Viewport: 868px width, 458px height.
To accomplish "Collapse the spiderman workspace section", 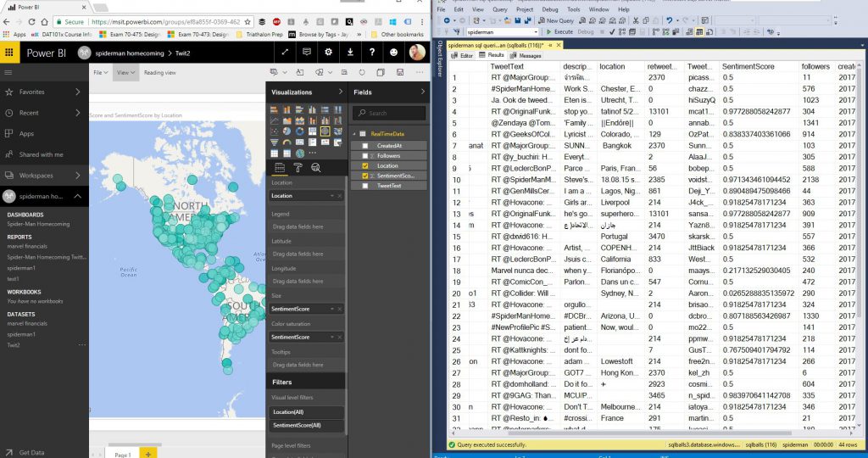I will 77,196.
